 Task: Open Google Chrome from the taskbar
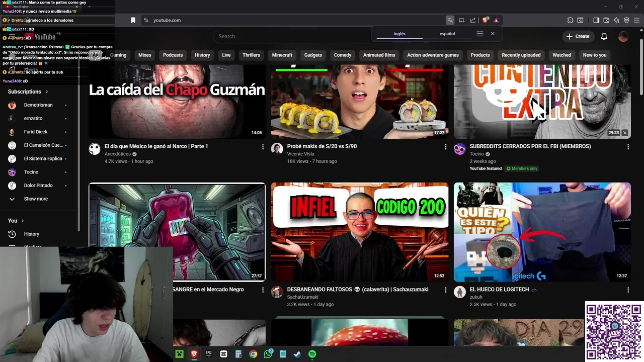pyautogui.click(x=253, y=354)
